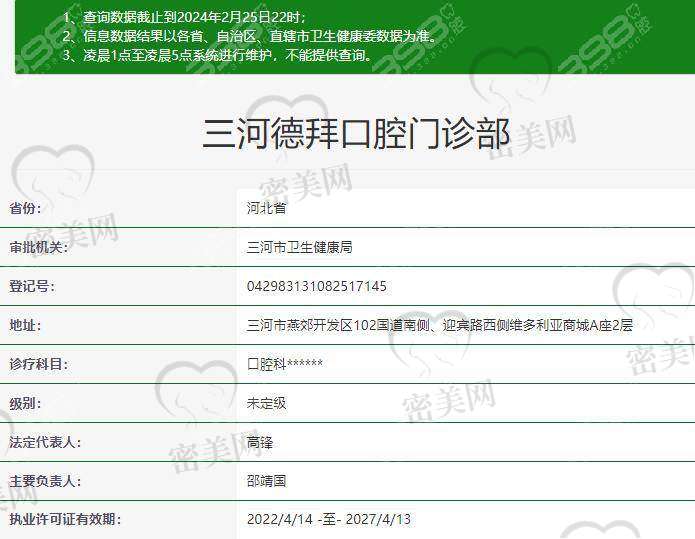Screen dimensions: 695x539
Task: Select the legal representative name 高锋
Action: [260, 442]
